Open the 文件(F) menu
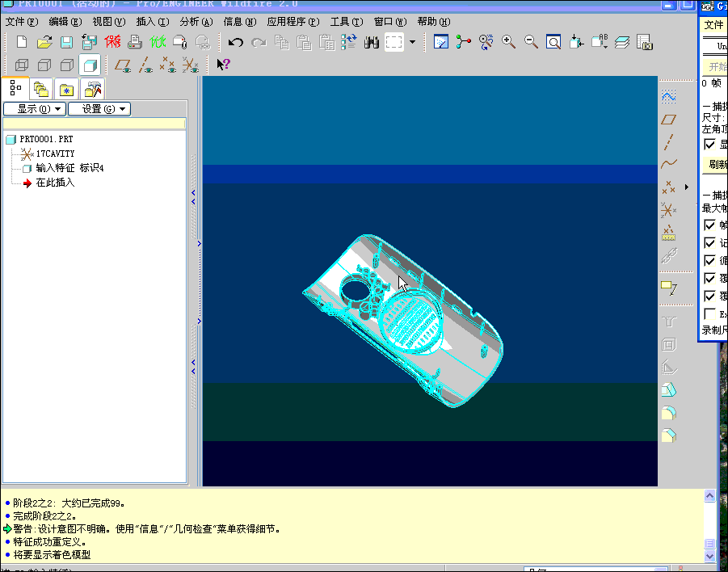 21,22
